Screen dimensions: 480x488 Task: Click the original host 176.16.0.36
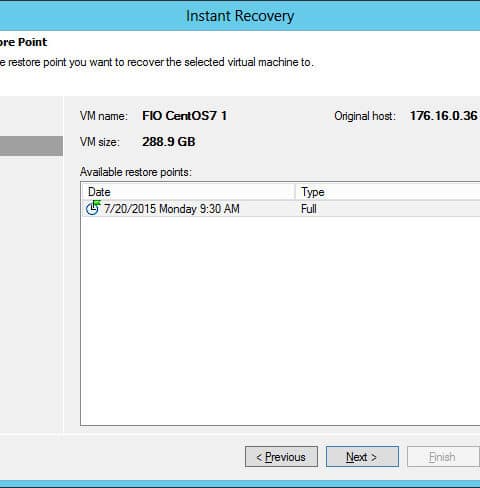[x=443, y=116]
